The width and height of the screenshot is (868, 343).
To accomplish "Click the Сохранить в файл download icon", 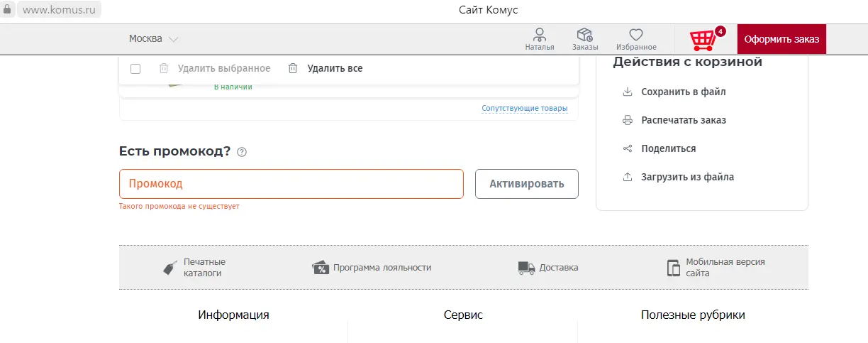I will click(x=627, y=92).
